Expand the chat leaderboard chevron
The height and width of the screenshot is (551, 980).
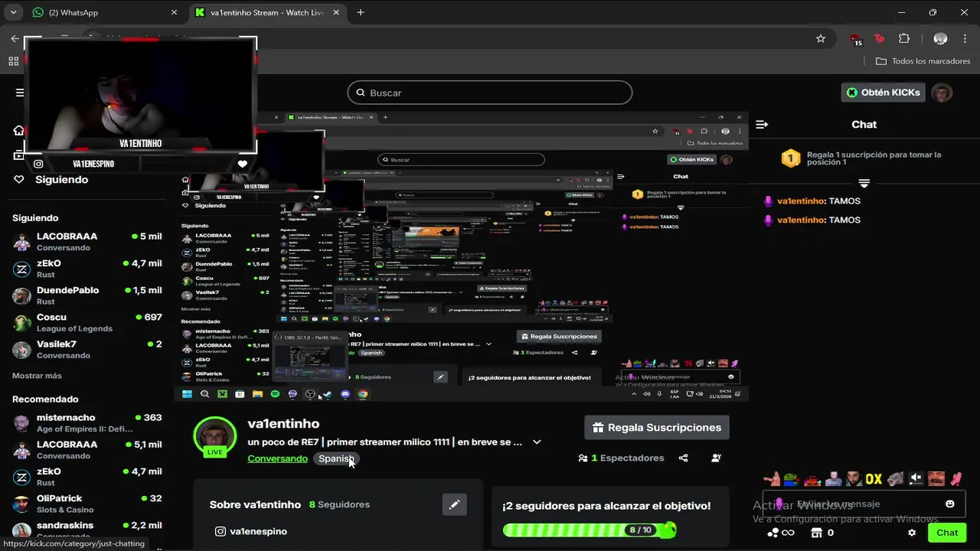pyautogui.click(x=864, y=183)
